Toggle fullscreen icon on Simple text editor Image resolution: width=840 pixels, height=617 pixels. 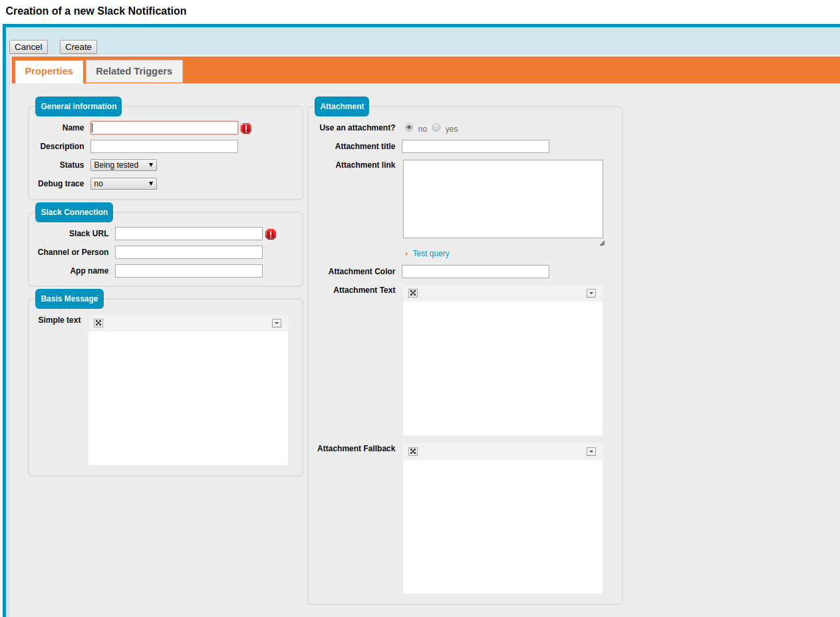[98, 323]
